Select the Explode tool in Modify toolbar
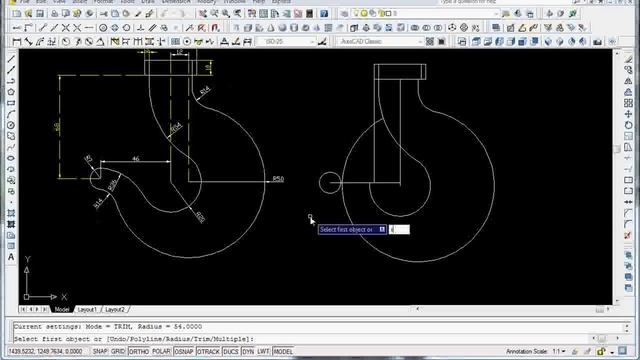The height and width of the screenshot is (360, 640). click(629, 236)
